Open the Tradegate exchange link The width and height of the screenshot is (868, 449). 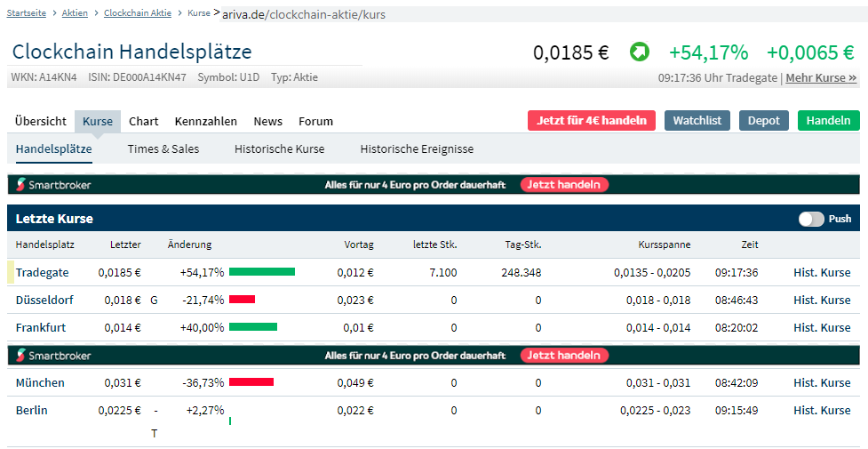pyautogui.click(x=42, y=272)
